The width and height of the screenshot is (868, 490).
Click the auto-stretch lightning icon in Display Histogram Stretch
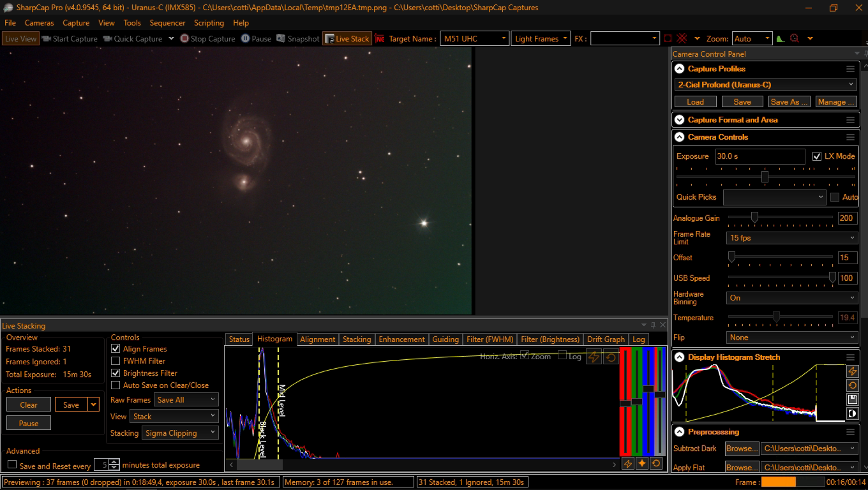(x=852, y=371)
